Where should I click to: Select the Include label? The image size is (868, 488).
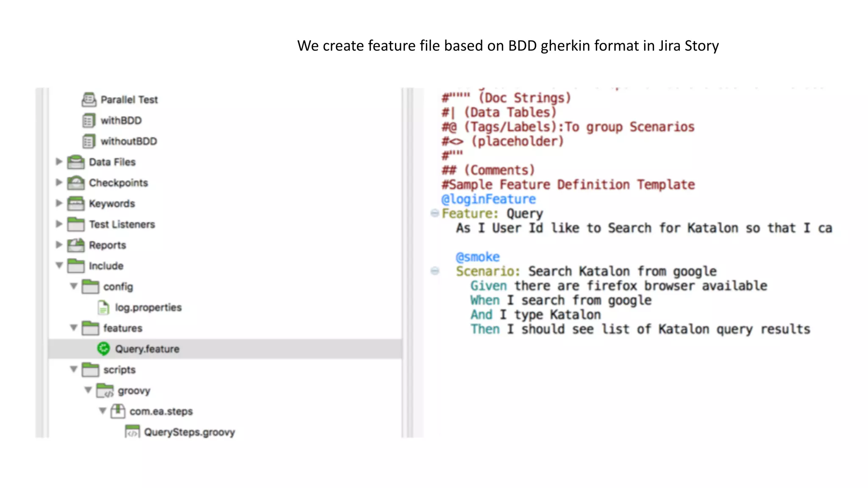[106, 266]
